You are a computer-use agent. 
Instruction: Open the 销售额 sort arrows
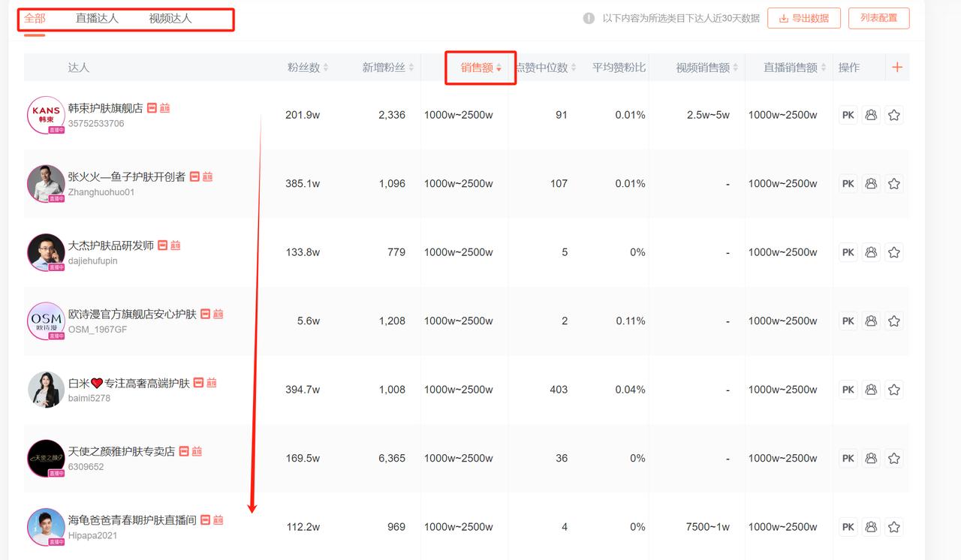point(499,67)
